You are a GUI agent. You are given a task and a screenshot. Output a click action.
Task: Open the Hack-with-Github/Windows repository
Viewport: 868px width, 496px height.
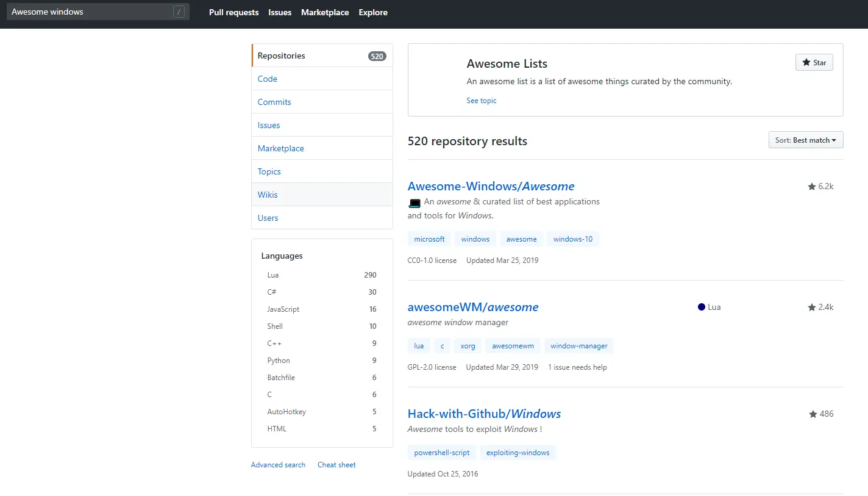click(484, 414)
